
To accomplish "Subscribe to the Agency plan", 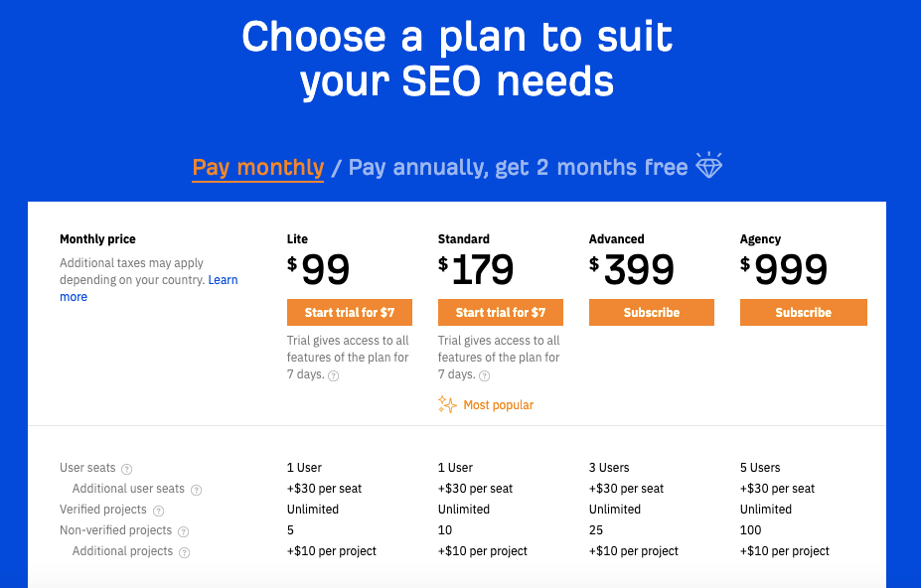I will point(803,312).
